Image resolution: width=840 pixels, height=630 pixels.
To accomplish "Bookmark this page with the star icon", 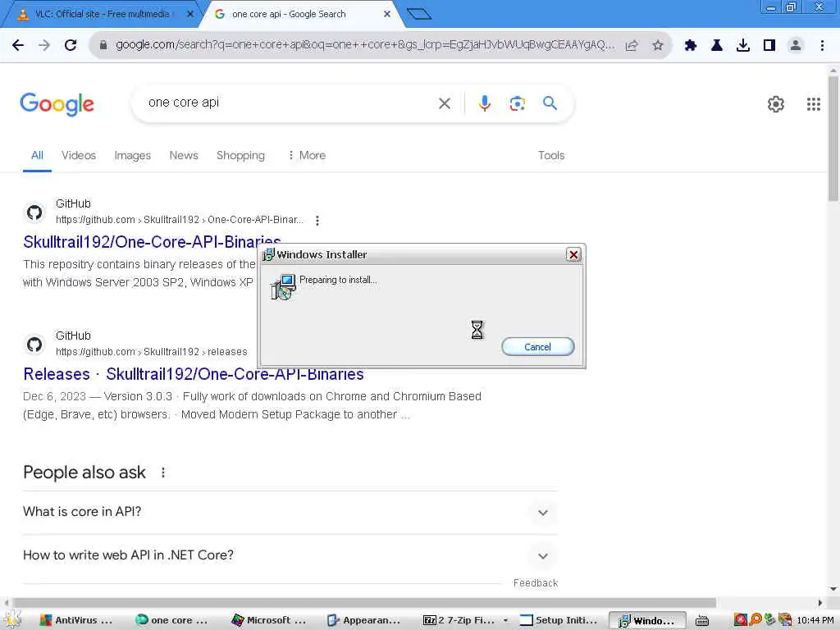I will pos(658,46).
